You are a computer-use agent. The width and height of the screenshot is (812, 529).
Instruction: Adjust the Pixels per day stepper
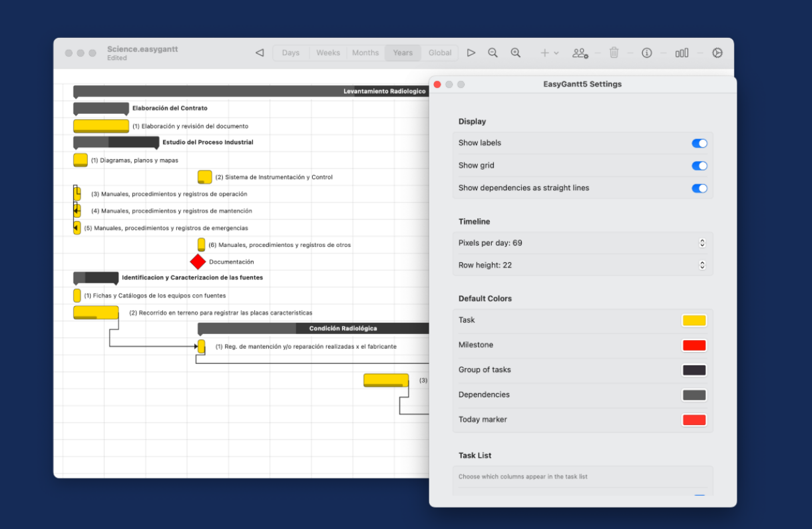pyautogui.click(x=702, y=243)
